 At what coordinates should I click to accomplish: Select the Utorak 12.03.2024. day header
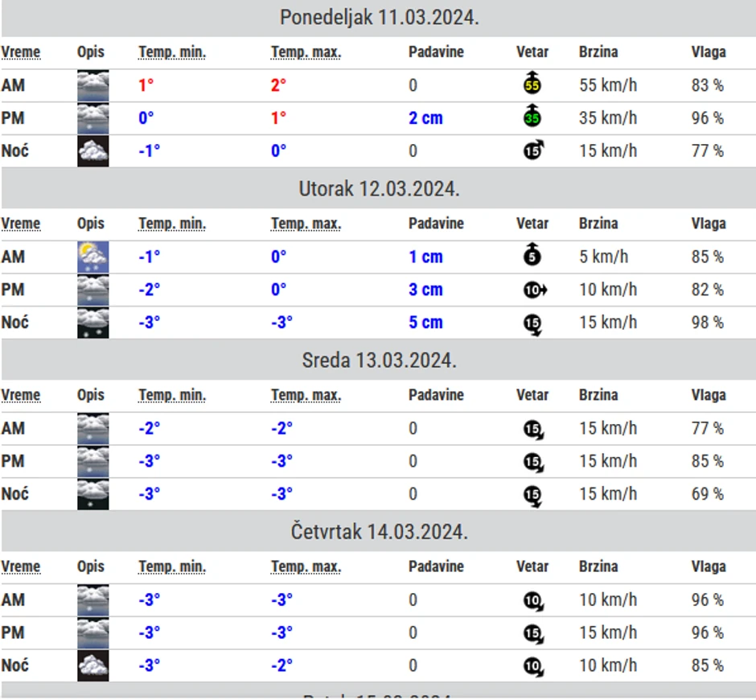(379, 189)
